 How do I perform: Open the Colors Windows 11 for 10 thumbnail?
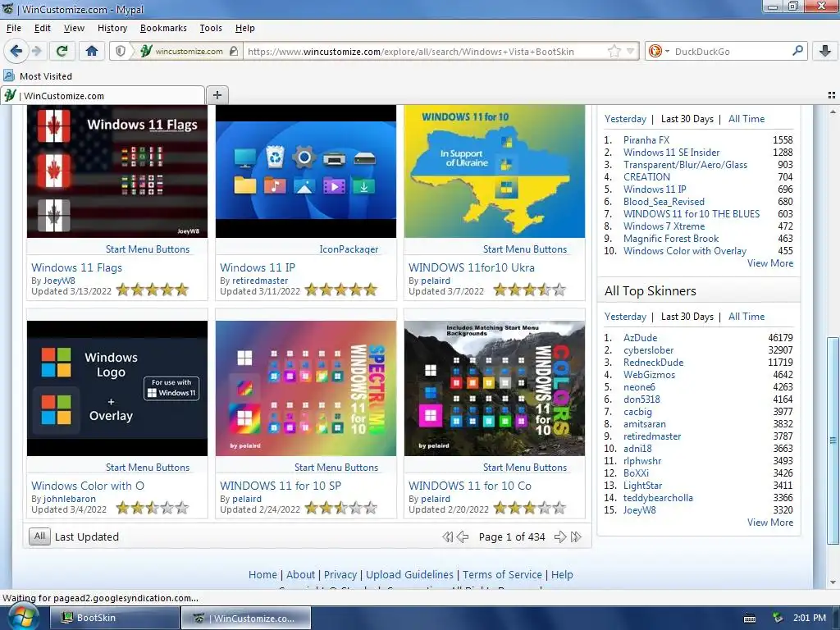(x=495, y=388)
